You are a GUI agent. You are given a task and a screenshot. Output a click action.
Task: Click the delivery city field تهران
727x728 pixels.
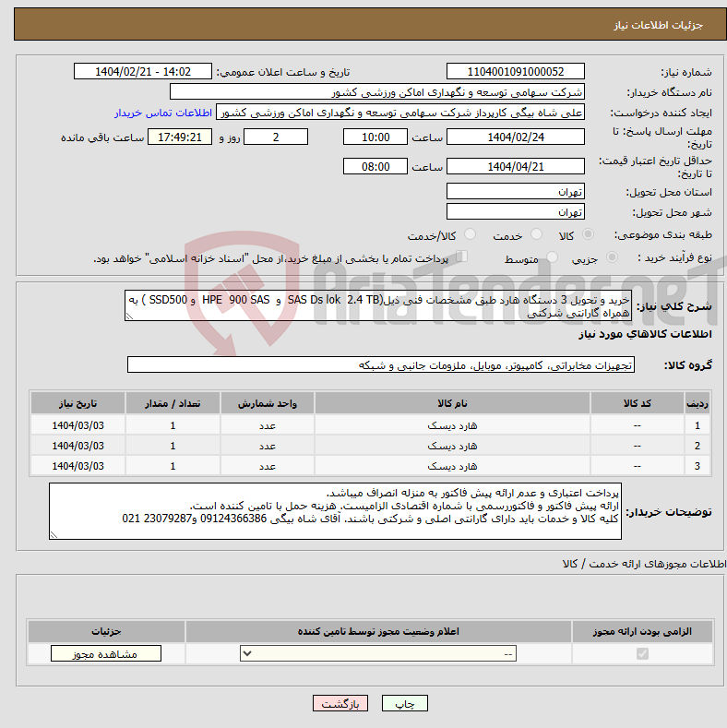pyautogui.click(x=516, y=211)
